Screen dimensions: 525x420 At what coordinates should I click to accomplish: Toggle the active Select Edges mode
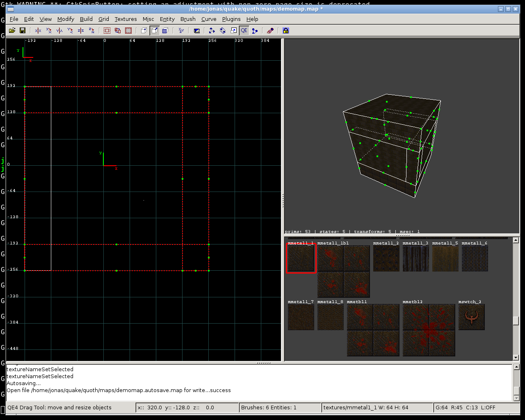(x=155, y=30)
